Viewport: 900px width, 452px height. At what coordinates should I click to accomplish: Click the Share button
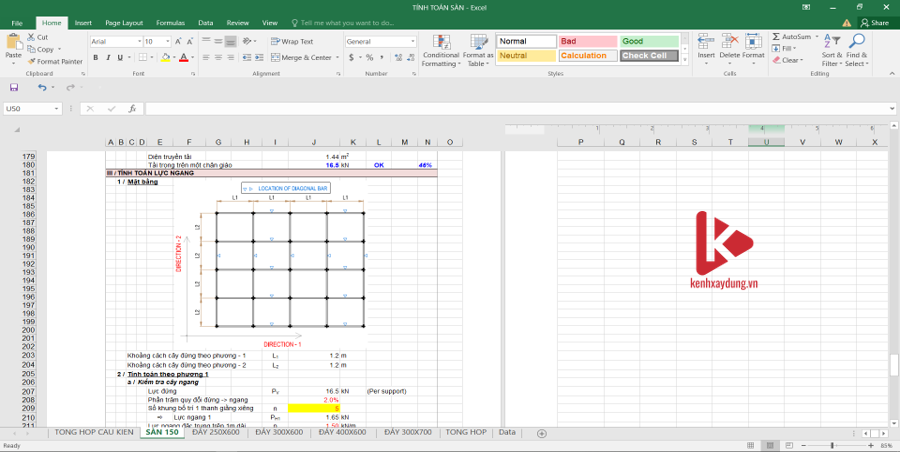click(874, 22)
